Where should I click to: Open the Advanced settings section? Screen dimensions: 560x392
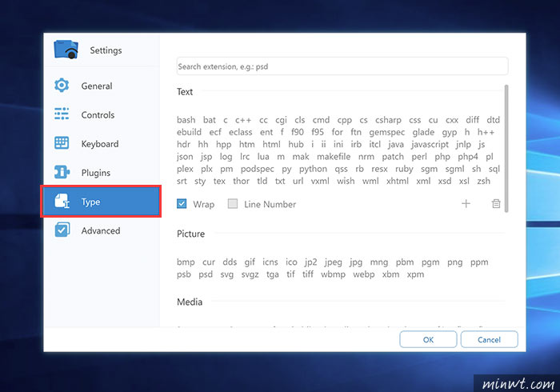pos(101,230)
